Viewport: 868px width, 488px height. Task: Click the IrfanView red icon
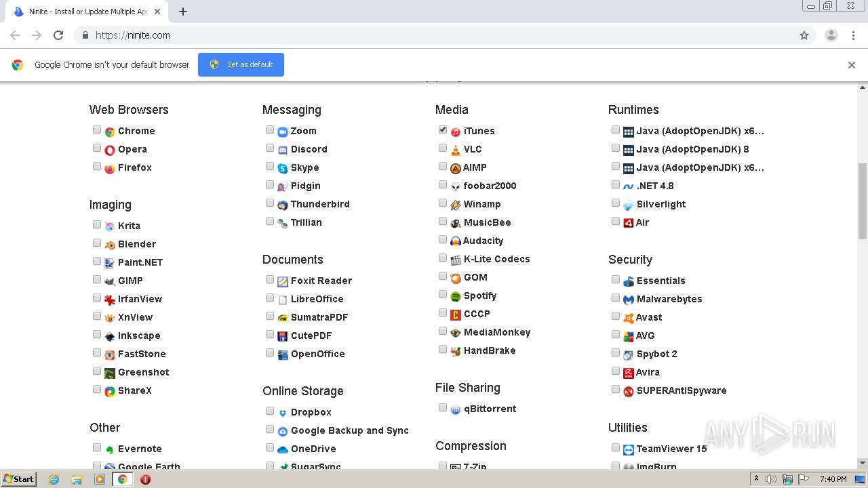click(x=110, y=300)
